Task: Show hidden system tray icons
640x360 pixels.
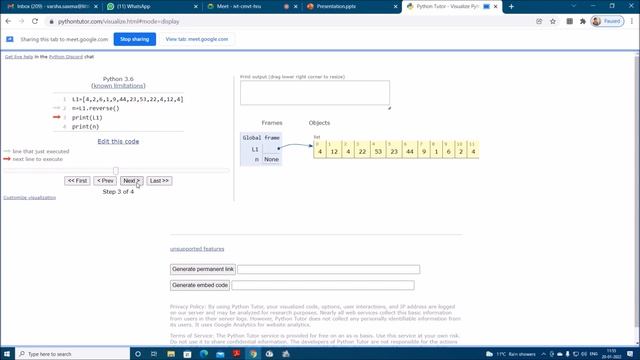Action: point(544,354)
